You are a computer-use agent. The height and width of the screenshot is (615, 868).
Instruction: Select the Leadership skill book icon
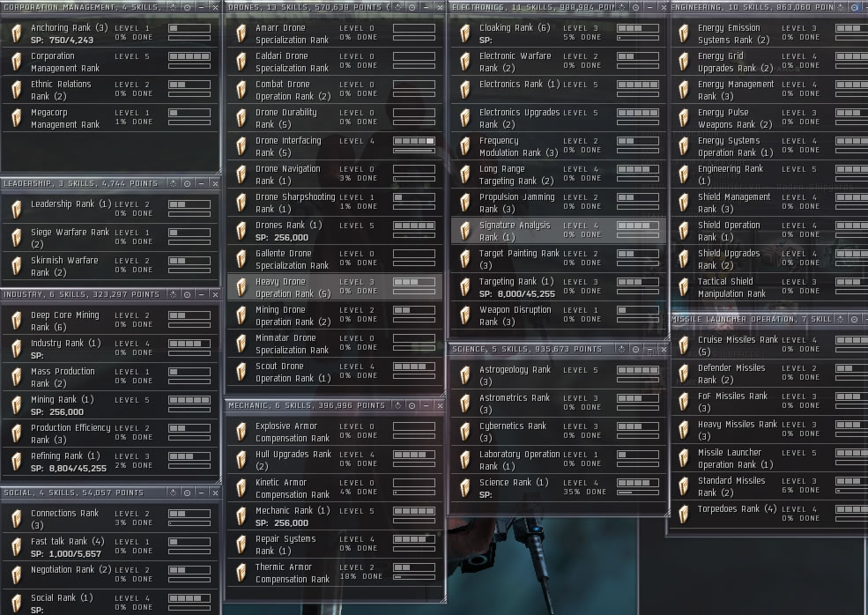click(17, 209)
